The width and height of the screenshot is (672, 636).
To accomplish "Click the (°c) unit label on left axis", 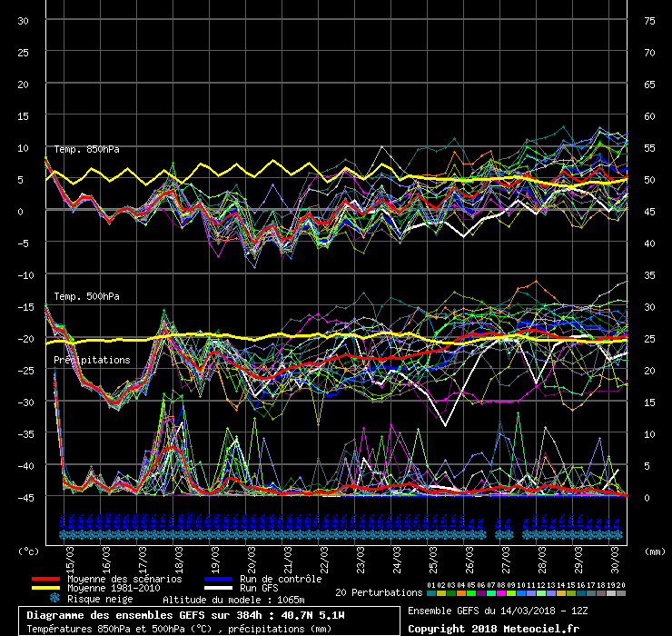I will (28, 552).
